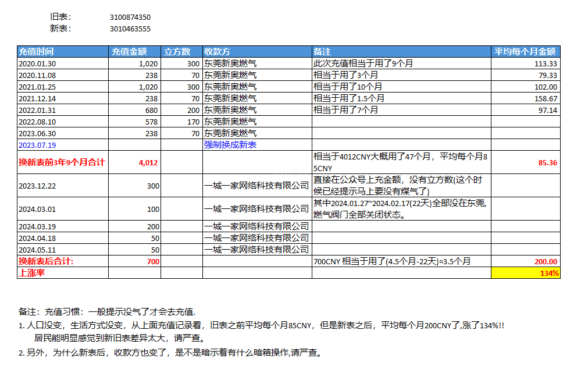Screen dimensions: 588x369
Task: Select the average value 158.67
Action: (526, 98)
